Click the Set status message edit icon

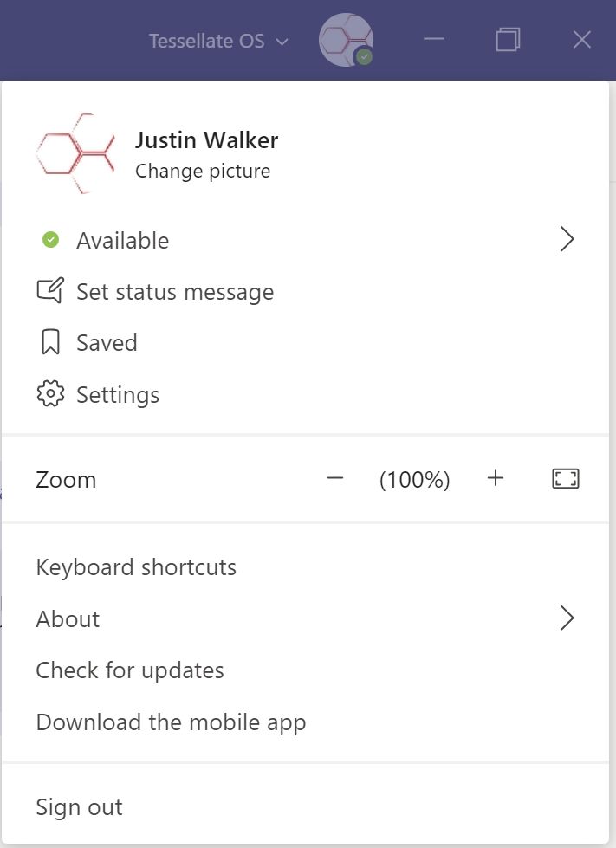(50, 291)
